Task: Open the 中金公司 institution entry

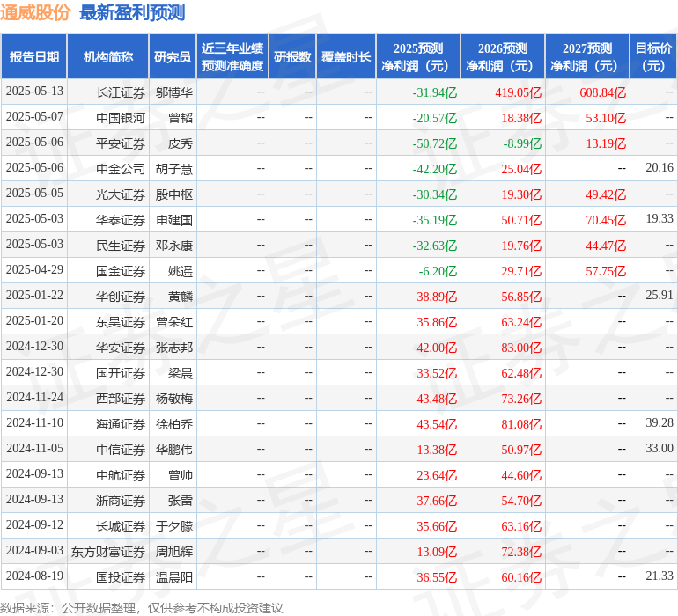Action: point(121,168)
